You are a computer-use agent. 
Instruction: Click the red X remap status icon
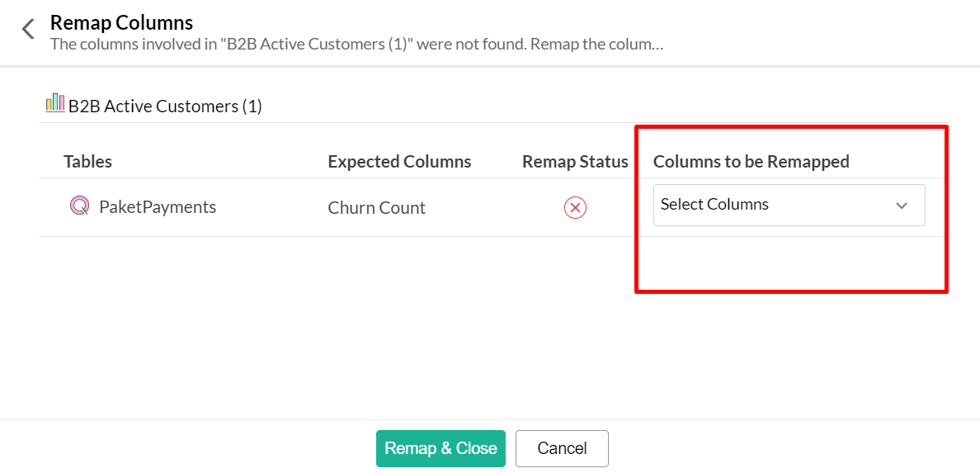(x=575, y=208)
